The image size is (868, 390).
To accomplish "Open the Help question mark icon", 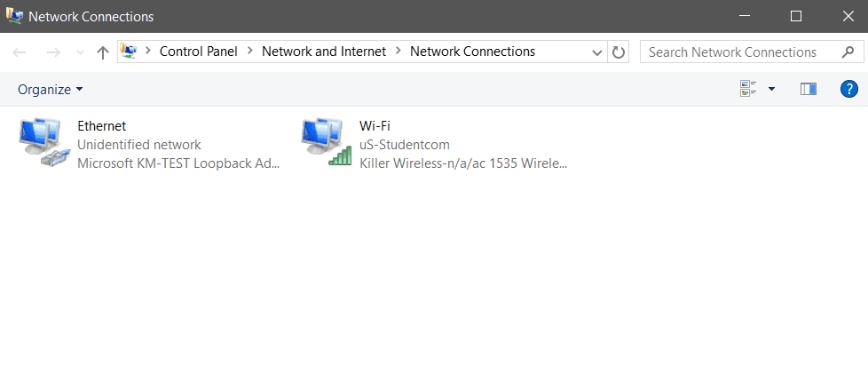I will pos(848,89).
